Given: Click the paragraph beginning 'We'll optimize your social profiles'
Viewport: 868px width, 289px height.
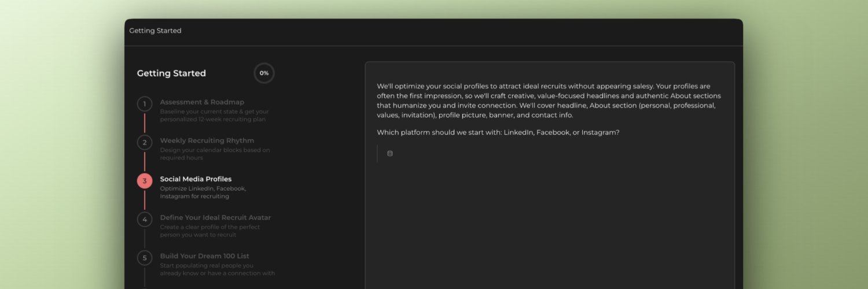Looking at the screenshot, I should (x=549, y=101).
